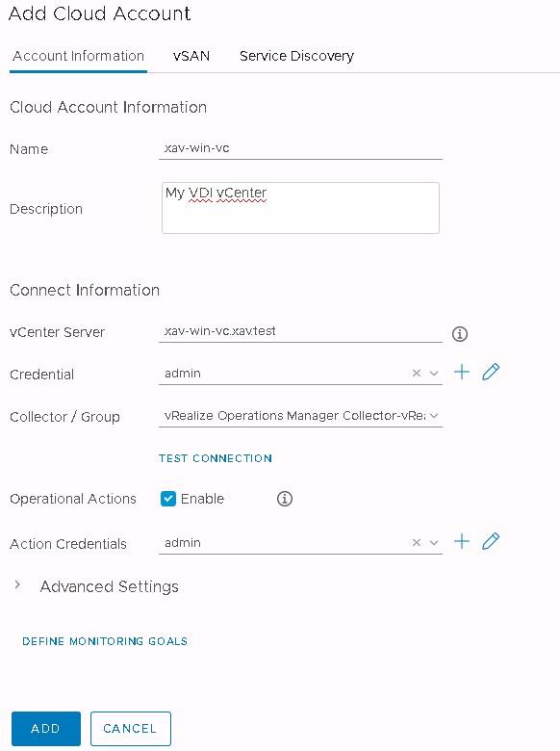Focus the Description text area
The image size is (560, 751).
[x=300, y=208]
